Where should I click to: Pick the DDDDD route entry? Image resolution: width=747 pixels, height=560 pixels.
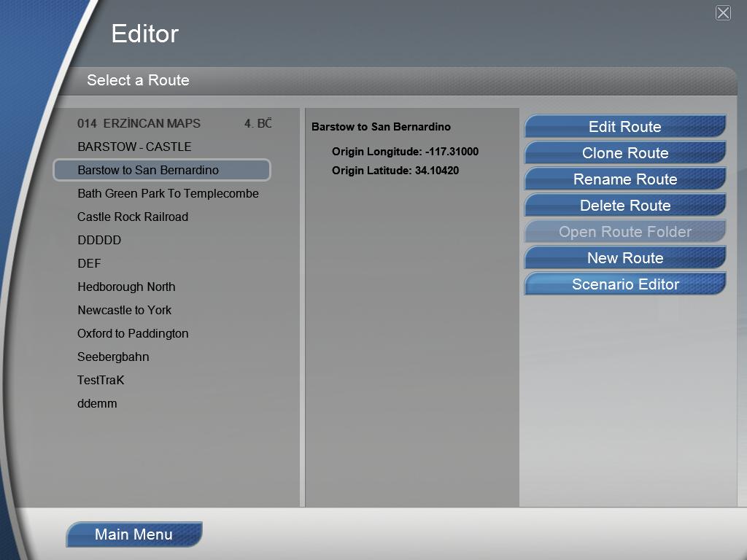[x=162, y=240]
